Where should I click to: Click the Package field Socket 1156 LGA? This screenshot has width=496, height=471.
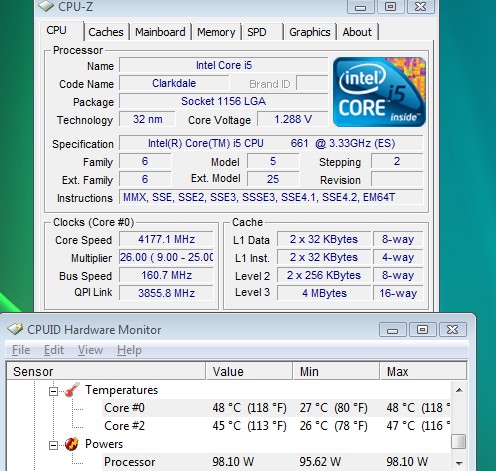224,101
